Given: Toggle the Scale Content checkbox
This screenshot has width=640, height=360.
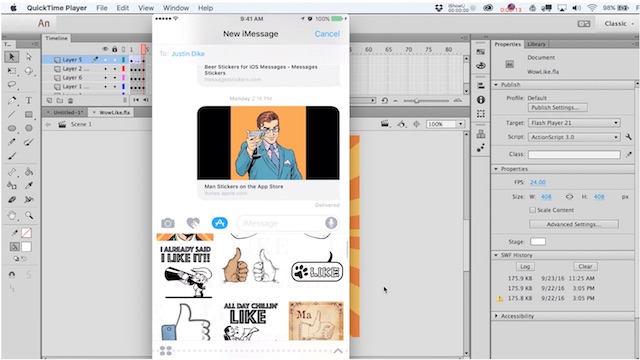Looking at the screenshot, I should coord(532,210).
